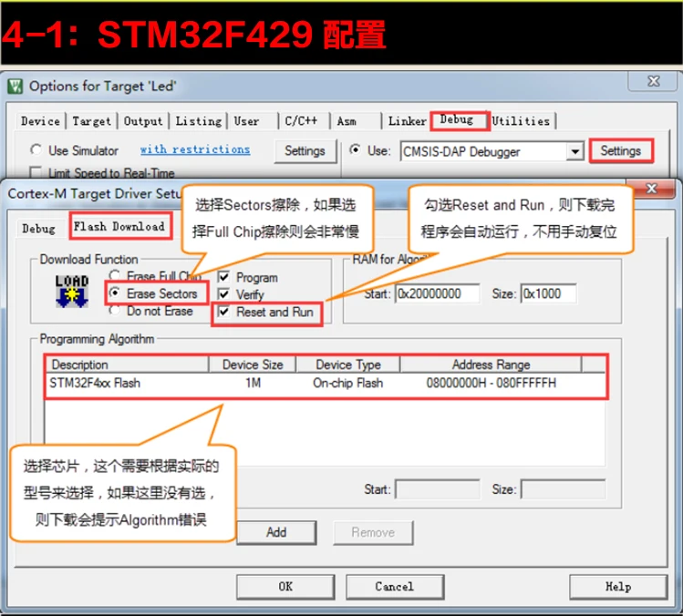Click the Keil icon in Options window title
This screenshot has height=616, width=683.
[16, 87]
